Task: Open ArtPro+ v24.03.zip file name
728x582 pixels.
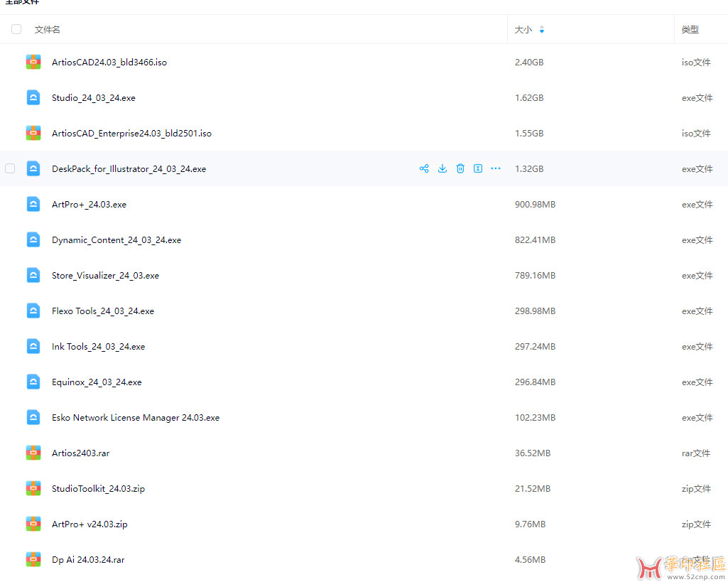Action: pos(89,524)
